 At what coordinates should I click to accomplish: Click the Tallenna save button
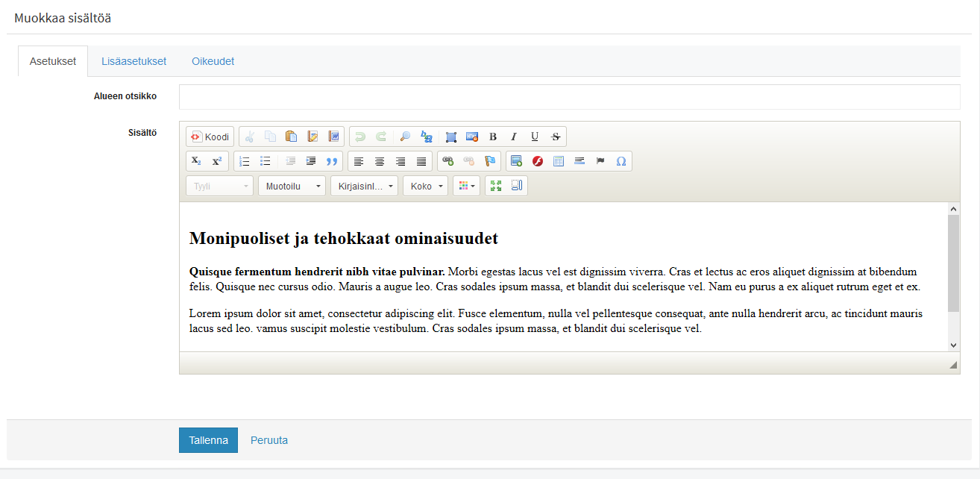(208, 440)
